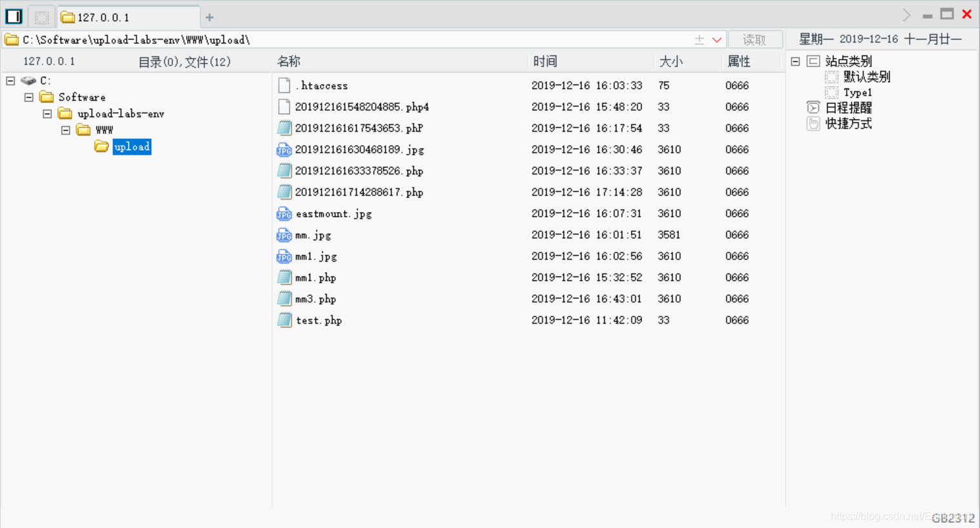Select 201912161630468189.jpg image icon
Viewport: 980px width, 528px height.
tap(284, 149)
